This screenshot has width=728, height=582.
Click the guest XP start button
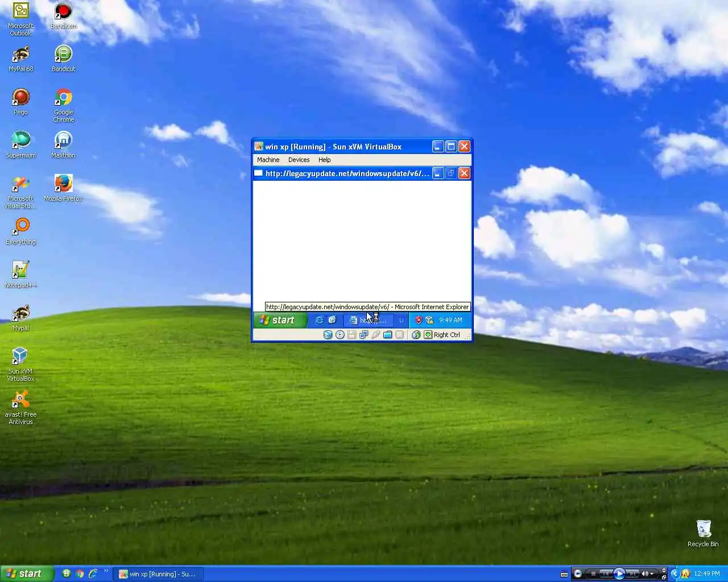click(280, 320)
